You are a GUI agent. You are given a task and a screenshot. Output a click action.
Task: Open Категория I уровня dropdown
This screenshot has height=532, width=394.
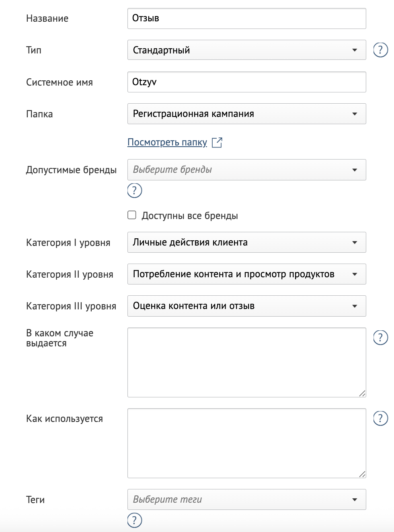click(247, 242)
